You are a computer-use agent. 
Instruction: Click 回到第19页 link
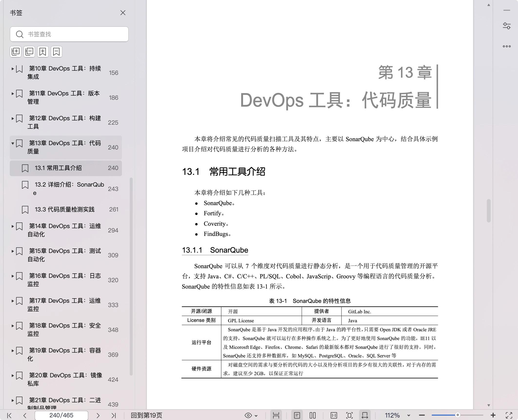(x=146, y=415)
